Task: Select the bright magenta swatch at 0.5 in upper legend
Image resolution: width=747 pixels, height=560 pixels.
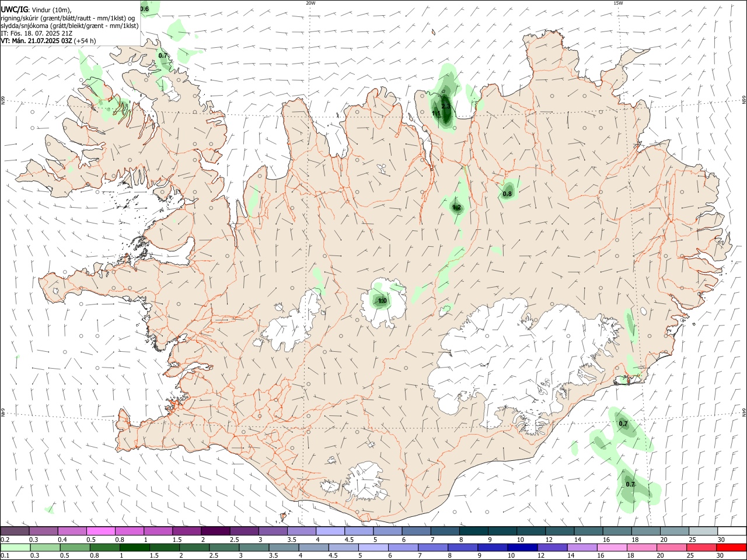Action: [x=100, y=531]
